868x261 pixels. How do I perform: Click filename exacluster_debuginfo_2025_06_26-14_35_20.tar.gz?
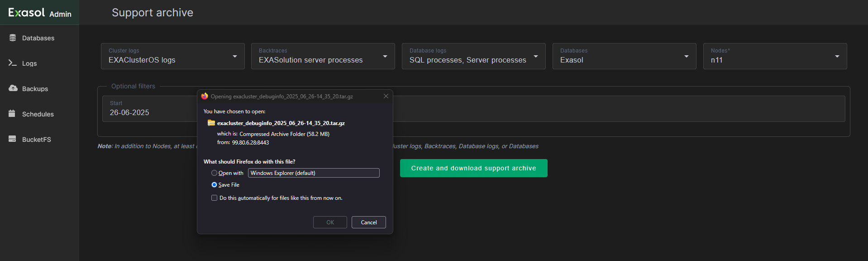(281, 123)
